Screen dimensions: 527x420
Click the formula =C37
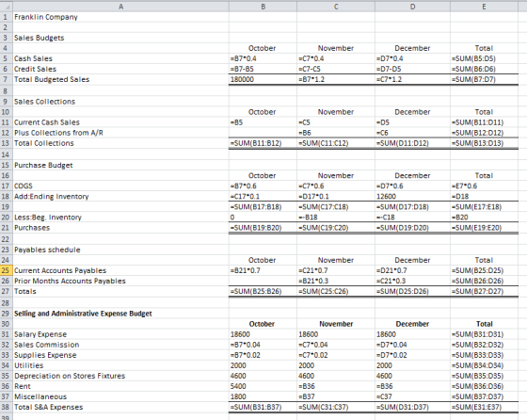pos(412,396)
